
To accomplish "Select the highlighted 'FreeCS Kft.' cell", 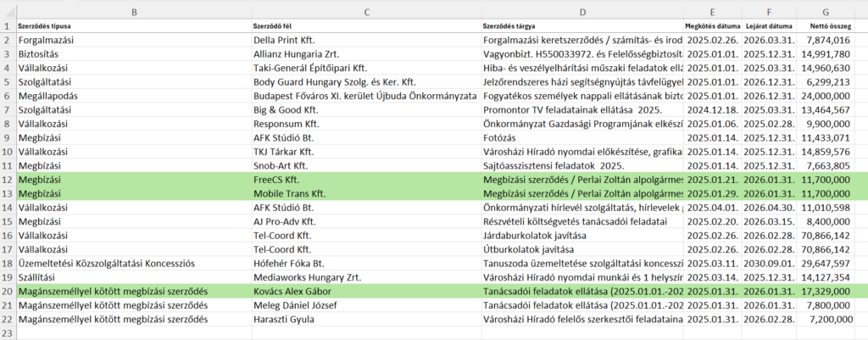I will tap(366, 180).
